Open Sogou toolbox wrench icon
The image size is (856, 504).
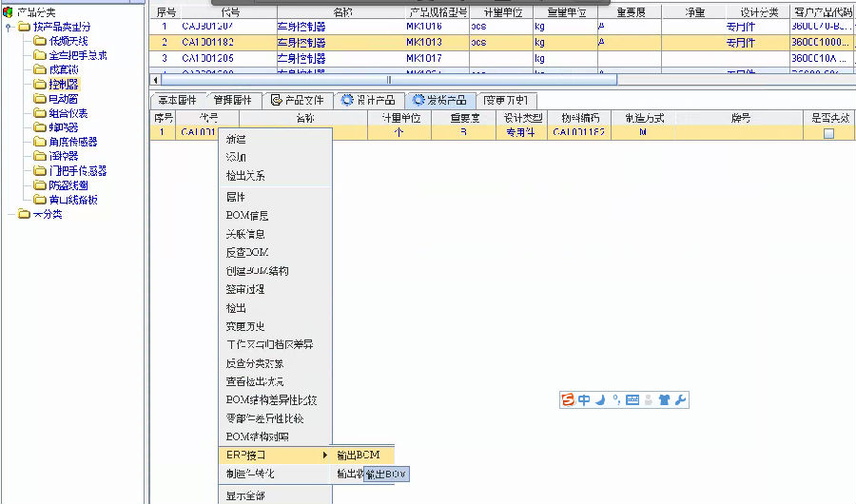tap(680, 400)
